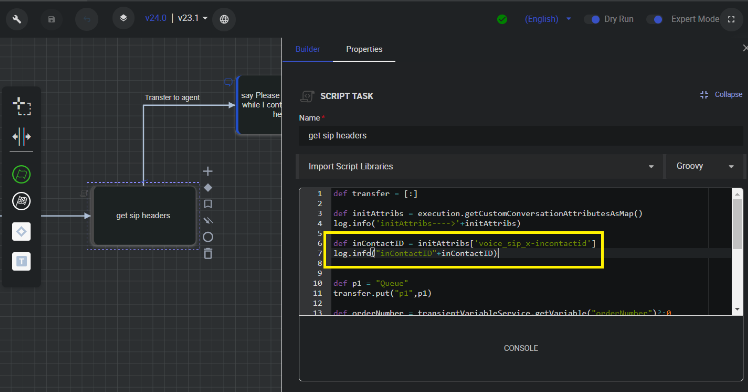Click the fullscreen expand icon
The height and width of the screenshot is (392, 748).
[731, 19]
